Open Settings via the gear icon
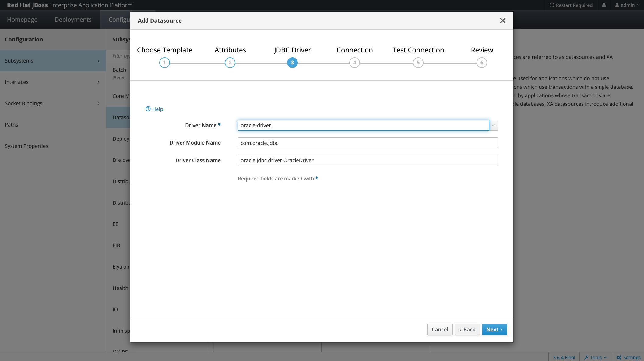Image resolution: width=644 pixels, height=361 pixels. (619, 357)
